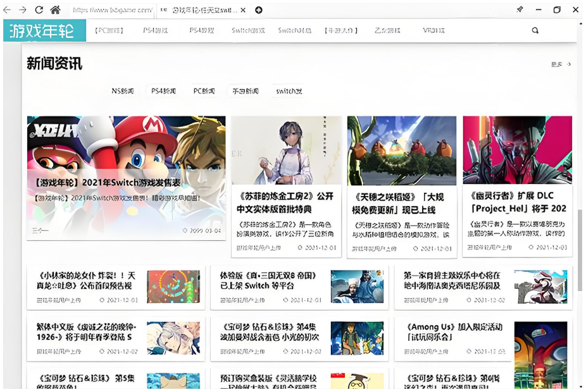The height and width of the screenshot is (392, 586).
Task: Select the PC新闻 filter tab
Action: [x=204, y=90]
